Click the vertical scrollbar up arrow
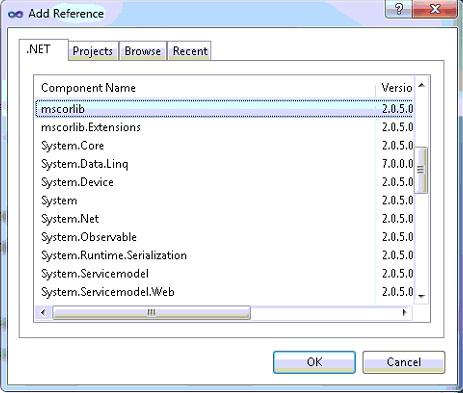463x393 pixels. coord(421,86)
